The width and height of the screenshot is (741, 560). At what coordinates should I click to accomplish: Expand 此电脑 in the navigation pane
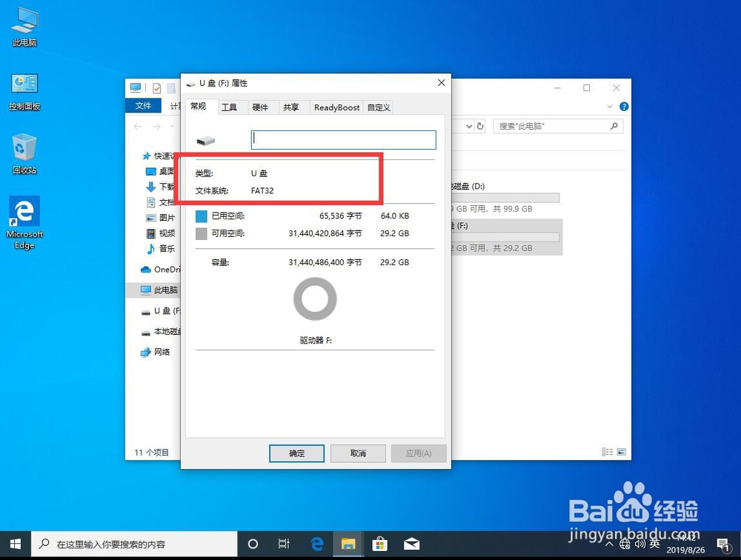click(137, 290)
